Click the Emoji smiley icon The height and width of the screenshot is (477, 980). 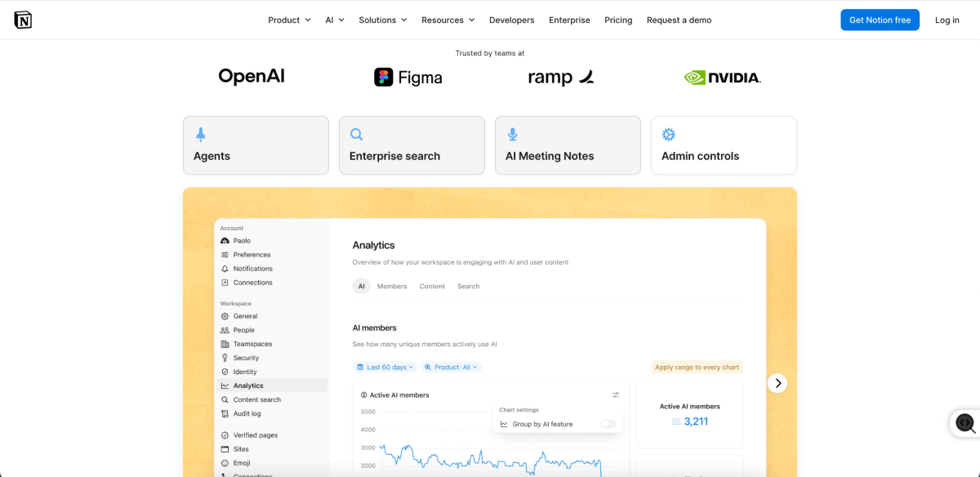pos(225,463)
